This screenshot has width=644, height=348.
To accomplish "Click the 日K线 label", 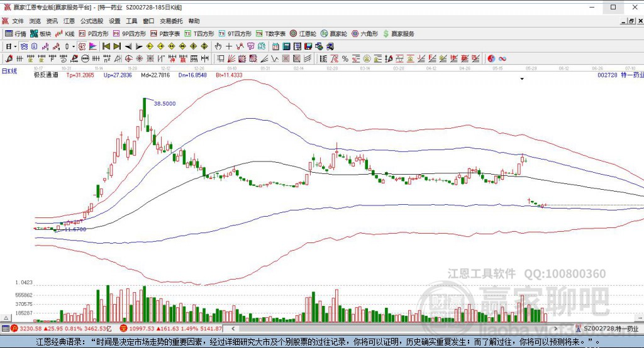I will point(9,71).
